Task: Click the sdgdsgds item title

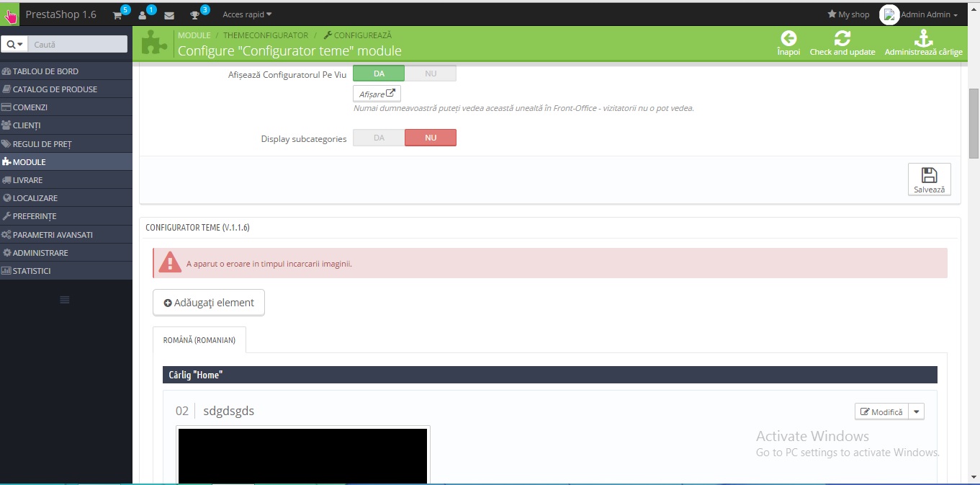Action: 229,411
